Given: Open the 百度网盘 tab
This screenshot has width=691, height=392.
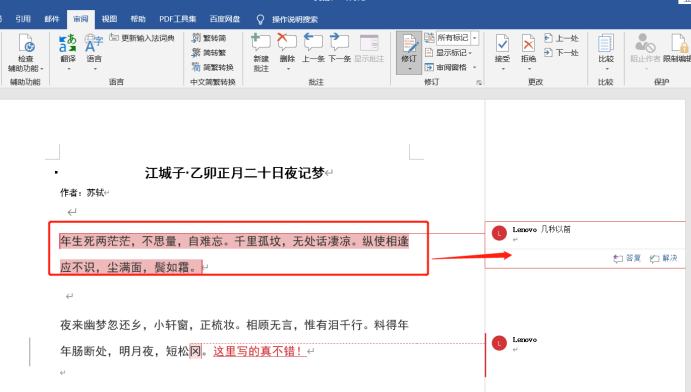Looking at the screenshot, I should [x=225, y=19].
